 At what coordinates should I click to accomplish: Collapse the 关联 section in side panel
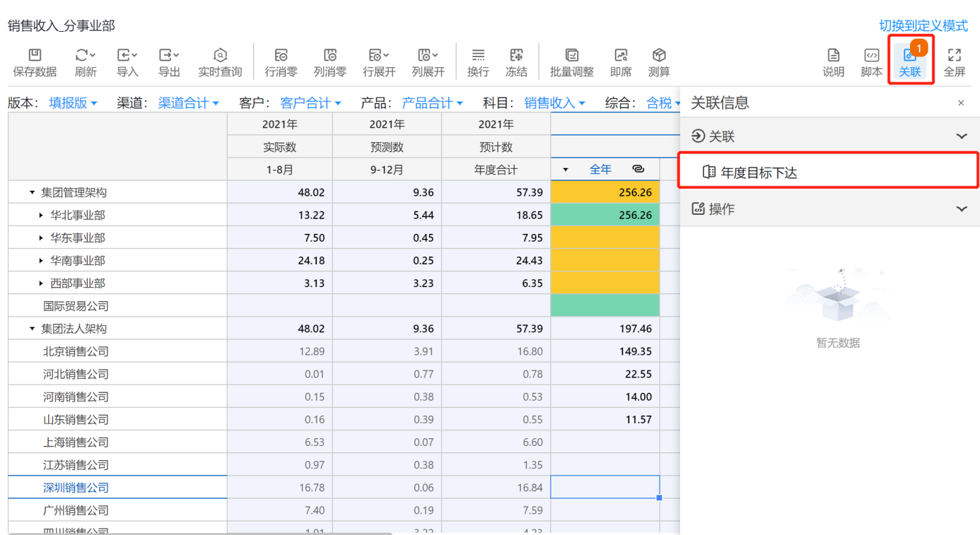[x=961, y=136]
